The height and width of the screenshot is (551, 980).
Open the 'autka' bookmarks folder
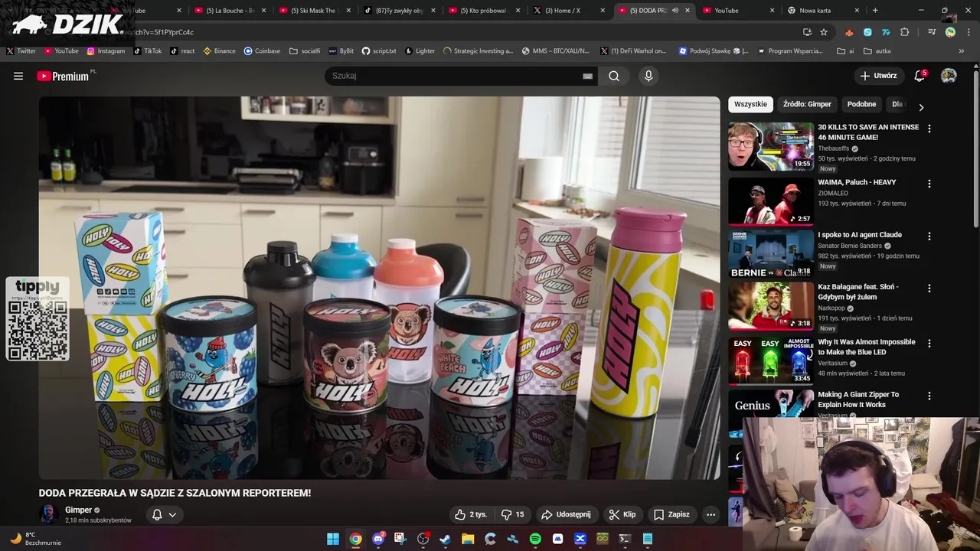(x=877, y=51)
